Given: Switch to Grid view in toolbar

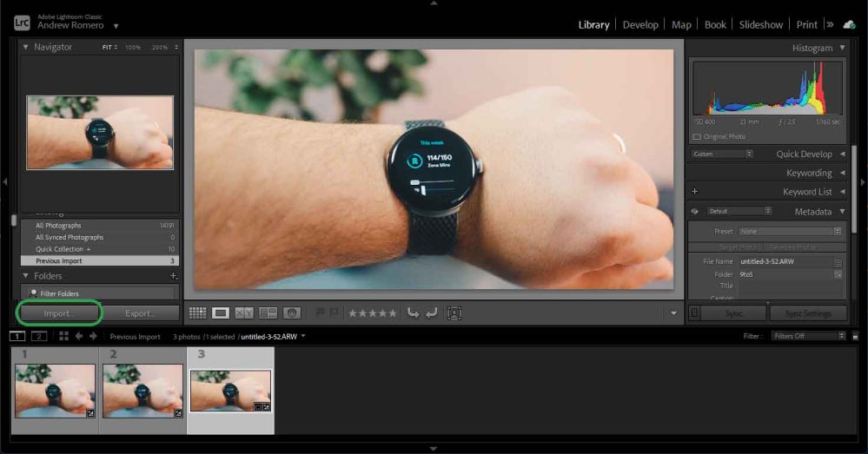Looking at the screenshot, I should coord(197,313).
